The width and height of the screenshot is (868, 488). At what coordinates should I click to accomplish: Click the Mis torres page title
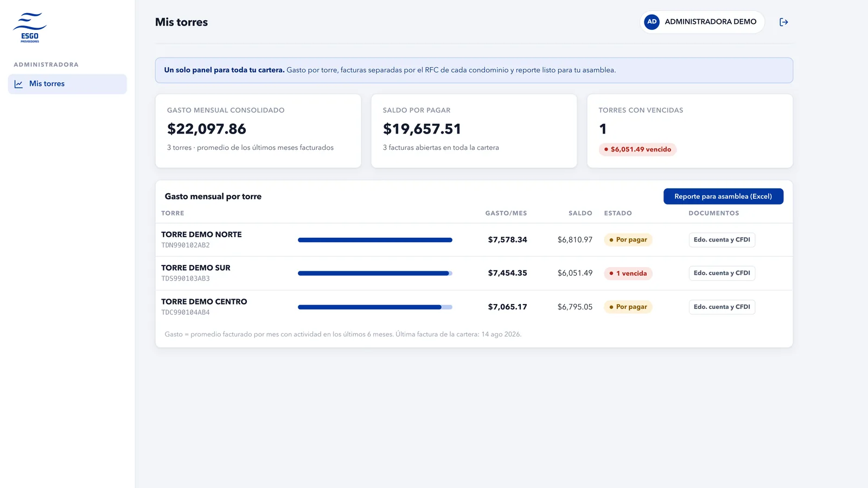(182, 22)
